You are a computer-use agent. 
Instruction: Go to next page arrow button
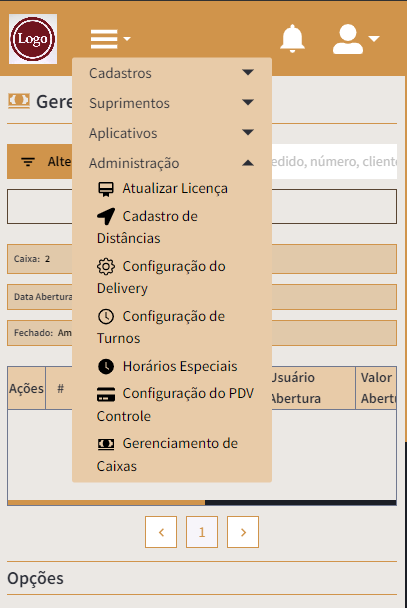point(243,532)
